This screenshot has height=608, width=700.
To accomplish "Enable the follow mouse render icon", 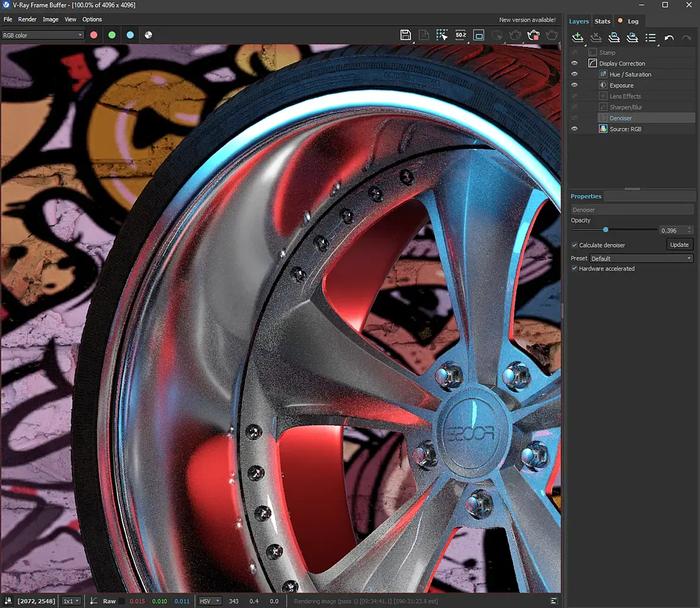I will tap(442, 35).
